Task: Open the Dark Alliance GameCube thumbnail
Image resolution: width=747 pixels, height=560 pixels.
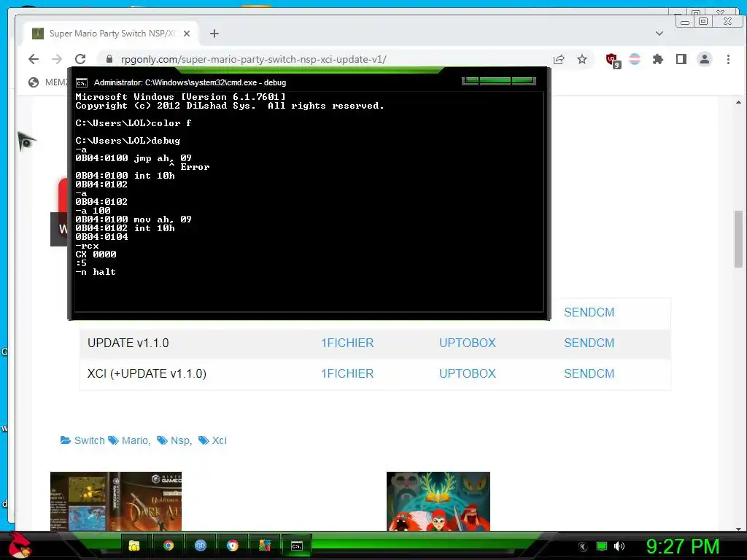Action: point(116,501)
